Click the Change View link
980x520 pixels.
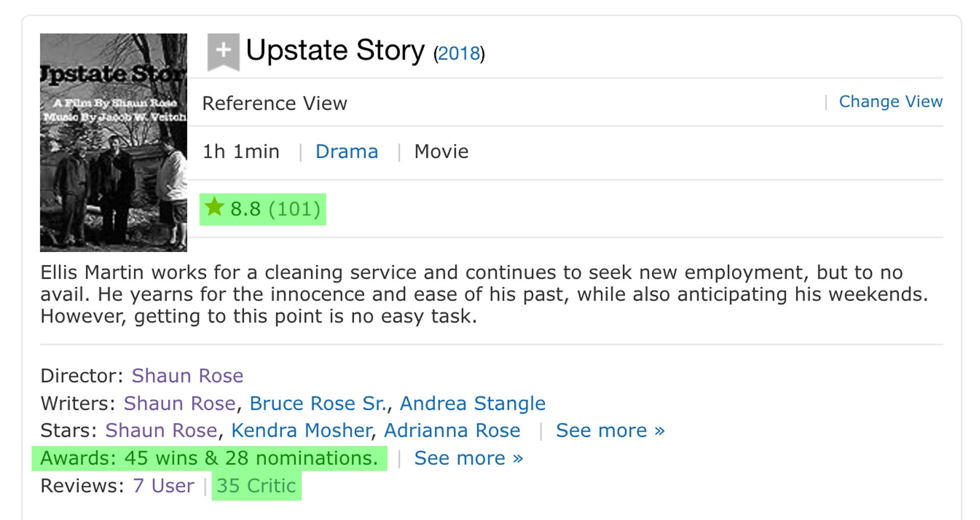891,102
